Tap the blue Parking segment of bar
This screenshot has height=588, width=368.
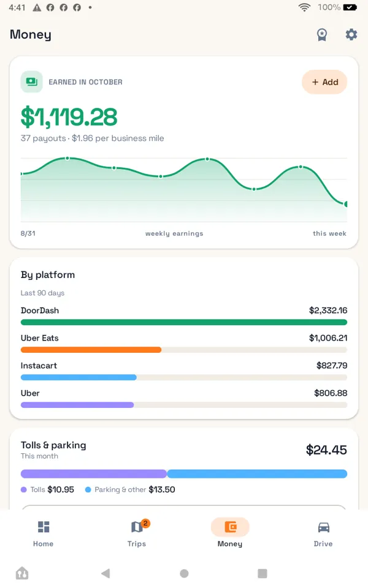[x=257, y=473]
